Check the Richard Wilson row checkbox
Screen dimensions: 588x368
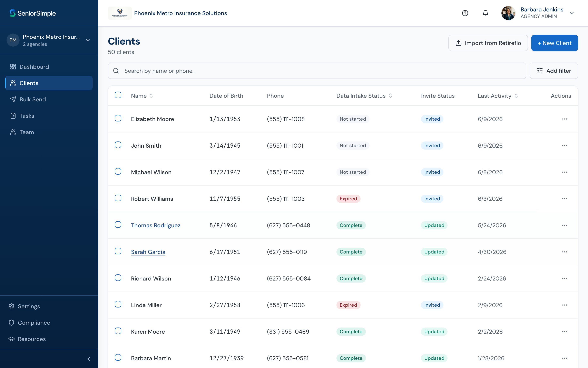[118, 278]
